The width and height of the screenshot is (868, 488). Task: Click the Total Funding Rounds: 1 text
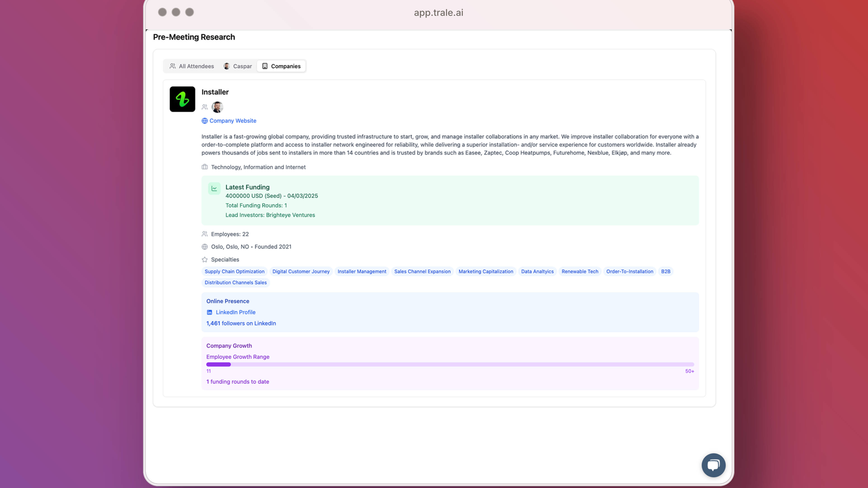[x=256, y=205]
